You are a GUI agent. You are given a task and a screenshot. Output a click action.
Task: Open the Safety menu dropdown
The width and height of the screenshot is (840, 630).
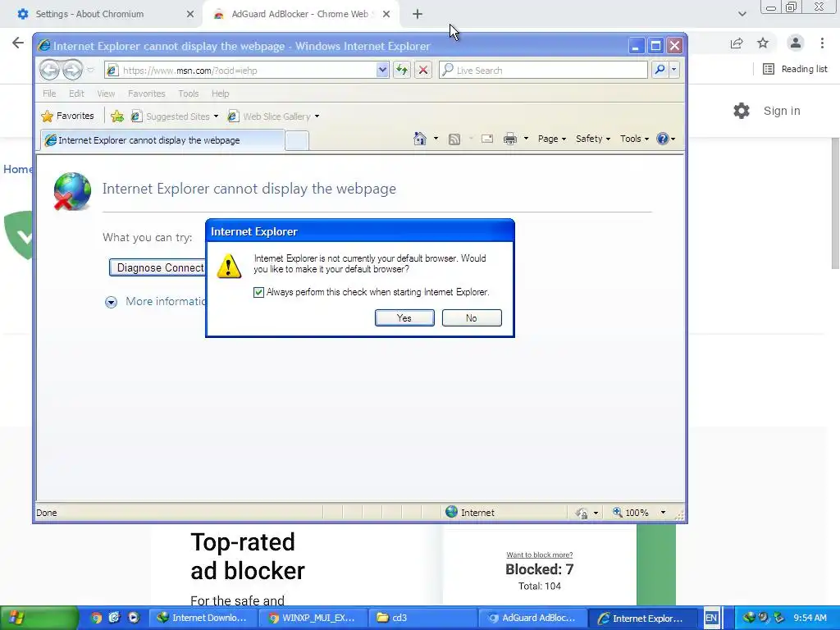(592, 139)
